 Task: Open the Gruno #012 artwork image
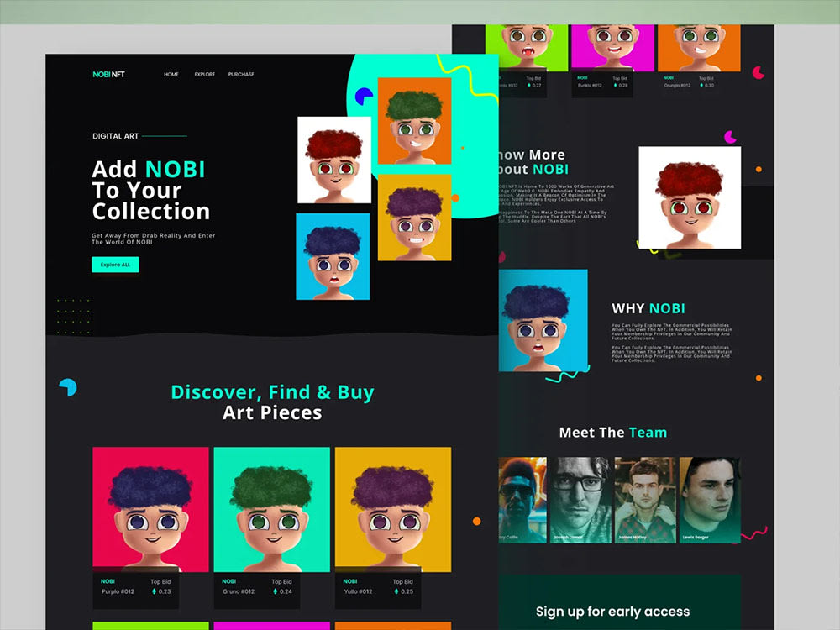(271, 510)
